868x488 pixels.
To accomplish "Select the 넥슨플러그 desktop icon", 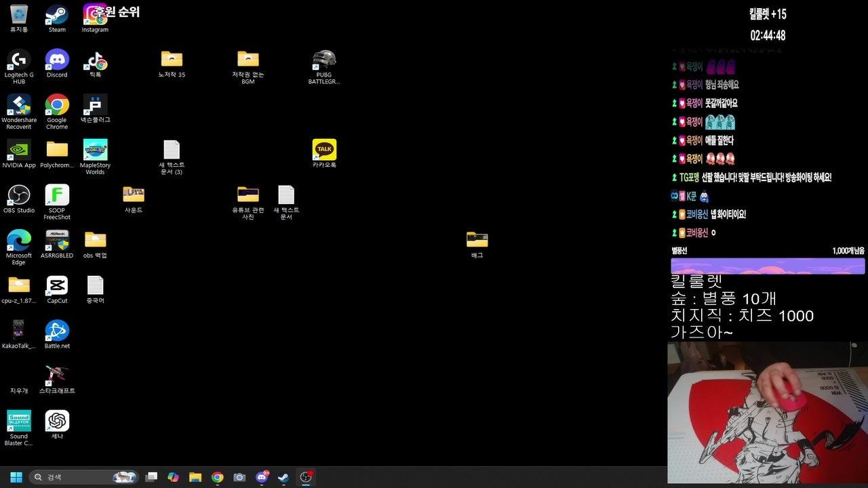I will coord(95,108).
